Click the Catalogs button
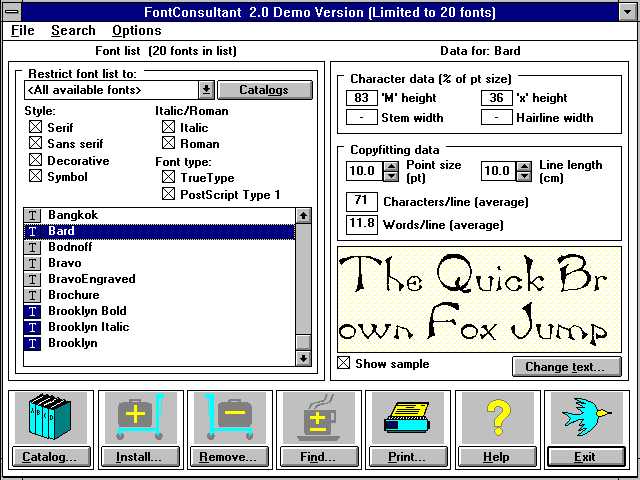This screenshot has width=640, height=480. point(264,90)
